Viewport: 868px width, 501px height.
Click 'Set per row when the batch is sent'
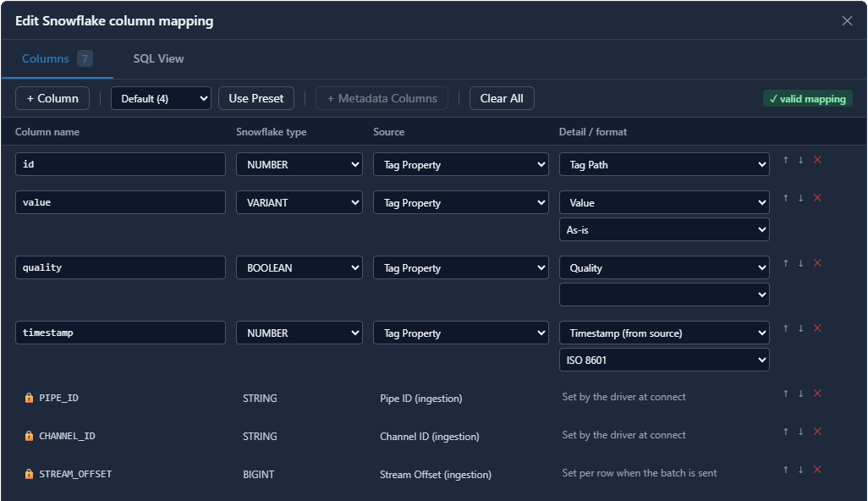coord(640,473)
